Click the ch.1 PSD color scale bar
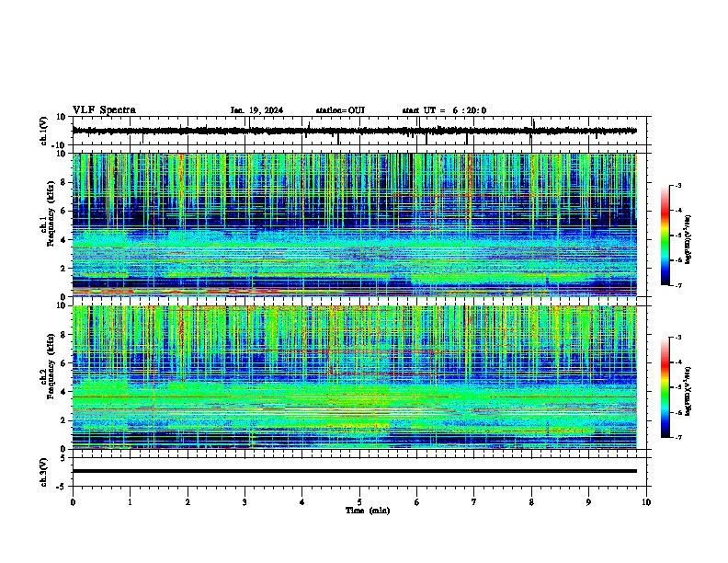This screenshot has height=563, width=728. [665, 236]
